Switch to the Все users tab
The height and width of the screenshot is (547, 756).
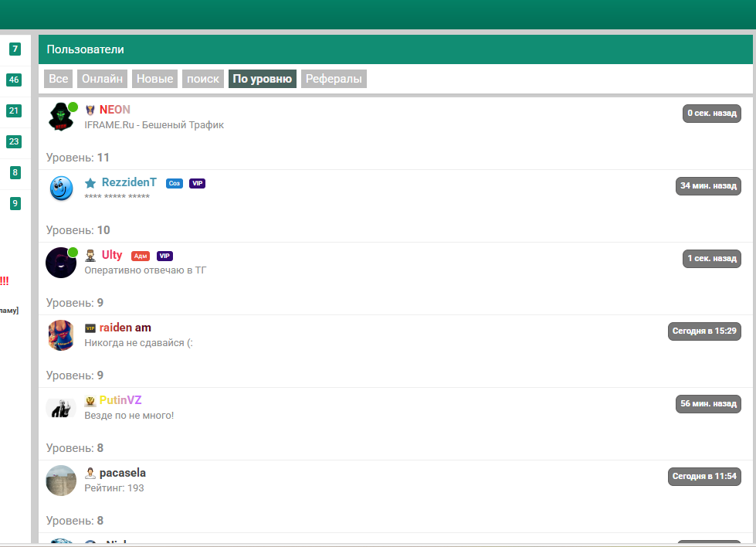[x=58, y=79]
